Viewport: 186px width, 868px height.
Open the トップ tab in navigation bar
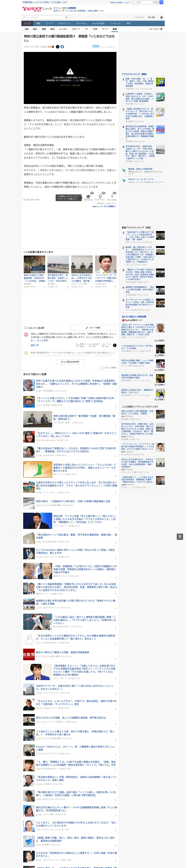click(x=27, y=24)
